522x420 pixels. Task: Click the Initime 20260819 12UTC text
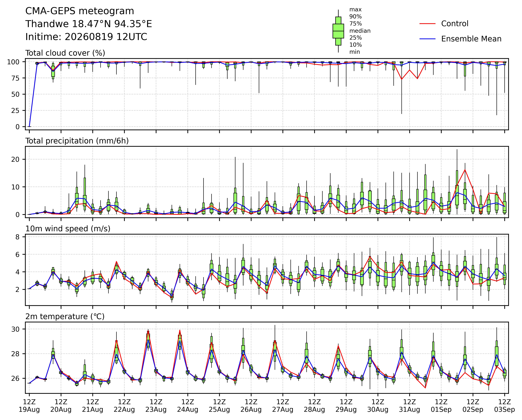click(x=86, y=37)
